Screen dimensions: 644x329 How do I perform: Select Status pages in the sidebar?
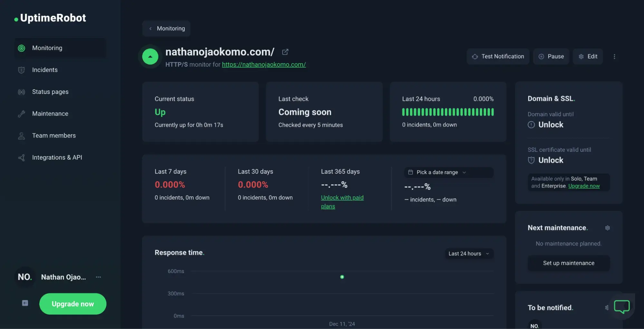click(50, 92)
